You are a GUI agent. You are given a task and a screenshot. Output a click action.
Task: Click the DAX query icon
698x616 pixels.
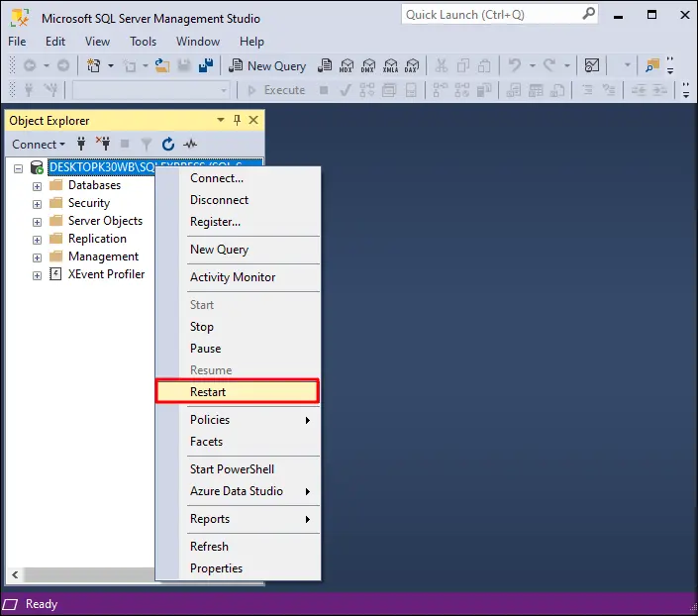[412, 66]
